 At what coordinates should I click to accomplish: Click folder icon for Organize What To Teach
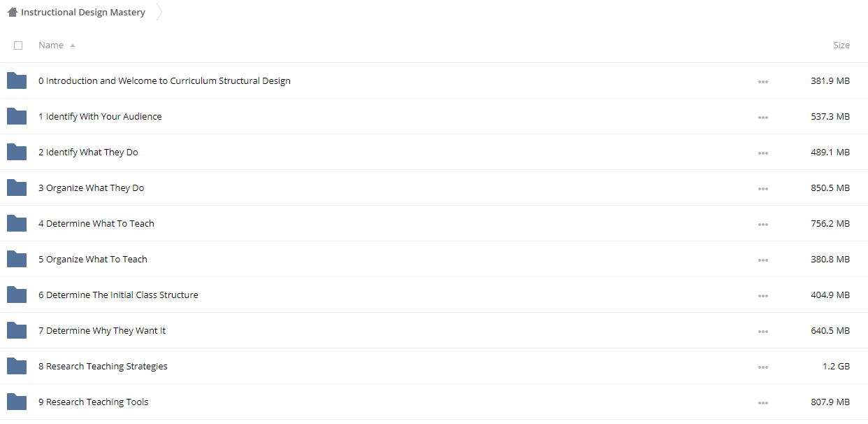[17, 260]
